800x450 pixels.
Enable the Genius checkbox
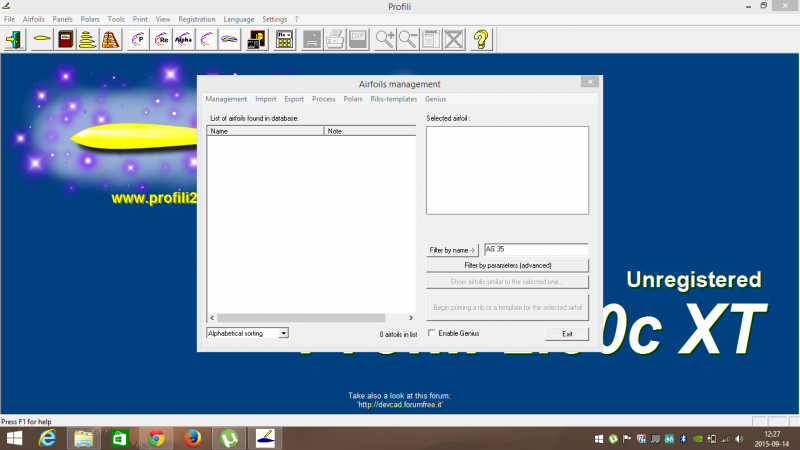tap(431, 333)
